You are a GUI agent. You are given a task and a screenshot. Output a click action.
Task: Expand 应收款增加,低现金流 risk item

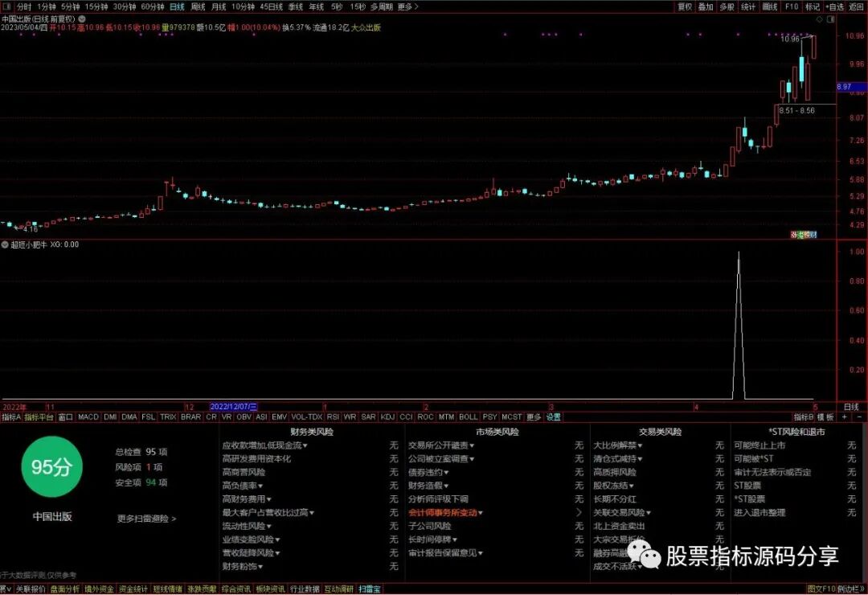click(x=264, y=445)
